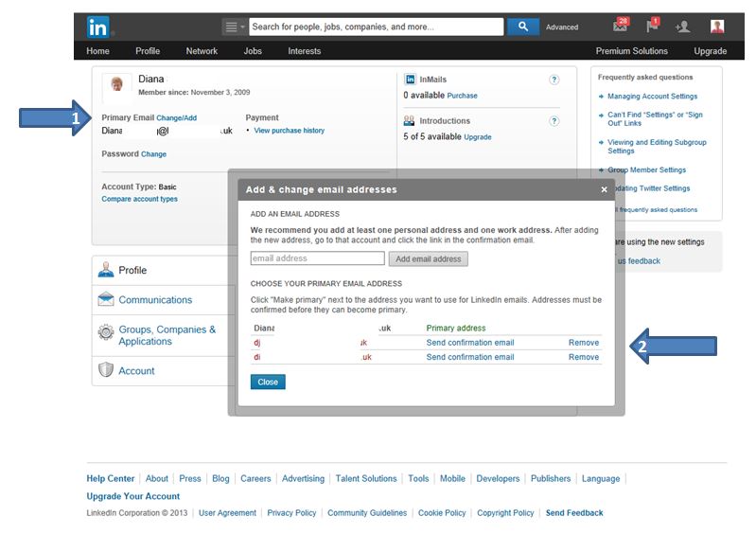Open Viewing and Editing Subgroup Settings

tap(657, 147)
